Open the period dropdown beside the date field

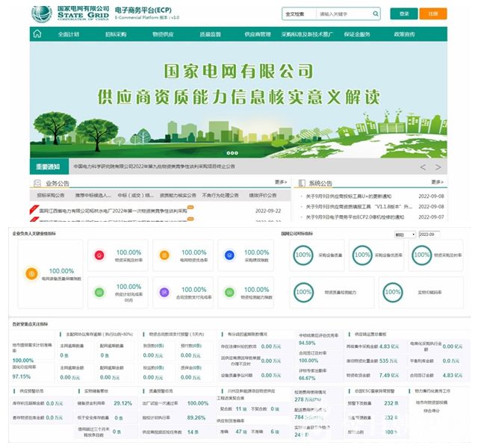click(404, 234)
